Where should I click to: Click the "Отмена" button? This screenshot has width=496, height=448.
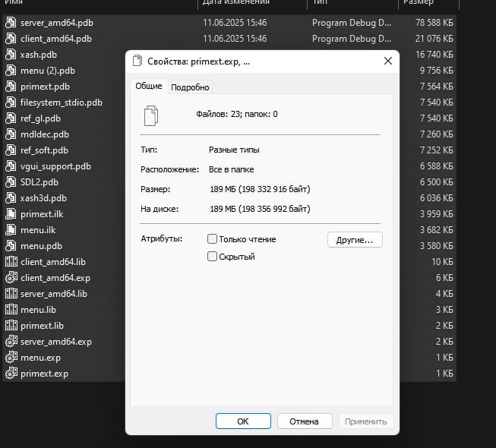[304, 421]
